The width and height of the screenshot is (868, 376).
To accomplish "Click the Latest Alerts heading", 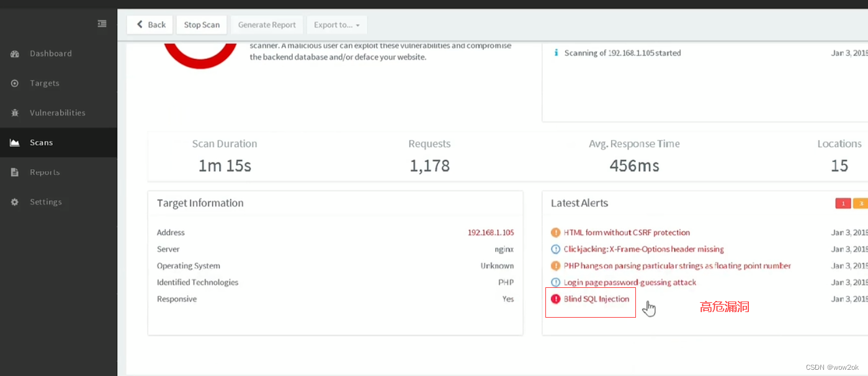I will click(579, 203).
